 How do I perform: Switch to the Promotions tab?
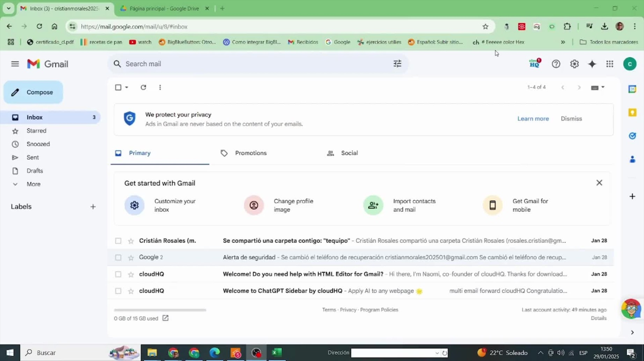pos(250,153)
